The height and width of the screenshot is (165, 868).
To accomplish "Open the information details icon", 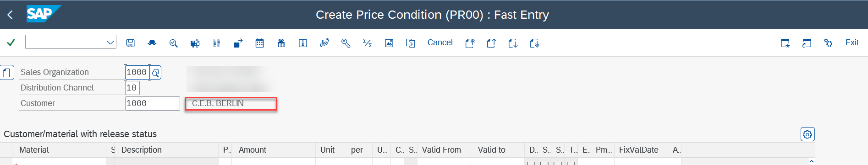I will (302, 43).
